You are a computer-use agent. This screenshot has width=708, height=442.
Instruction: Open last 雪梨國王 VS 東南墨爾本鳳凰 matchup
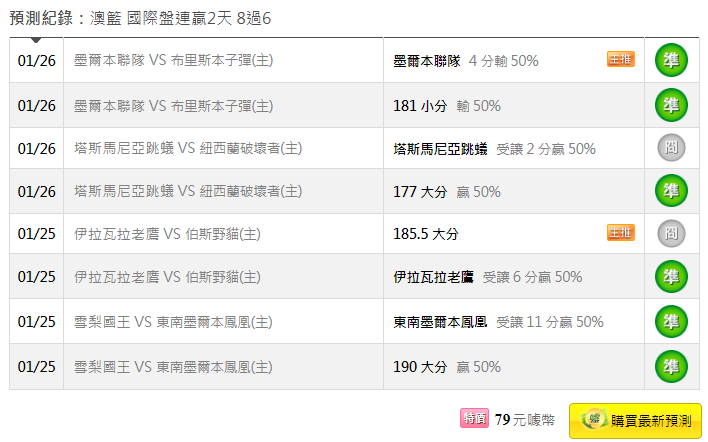coord(173,367)
